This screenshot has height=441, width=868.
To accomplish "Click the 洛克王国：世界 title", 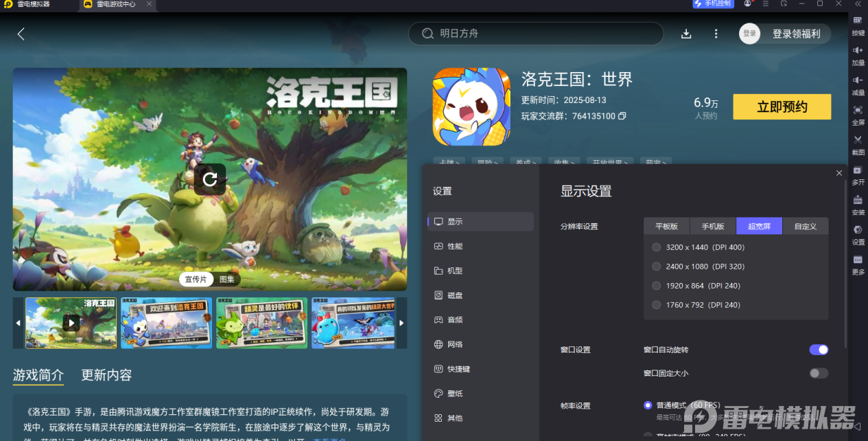I will (x=577, y=79).
